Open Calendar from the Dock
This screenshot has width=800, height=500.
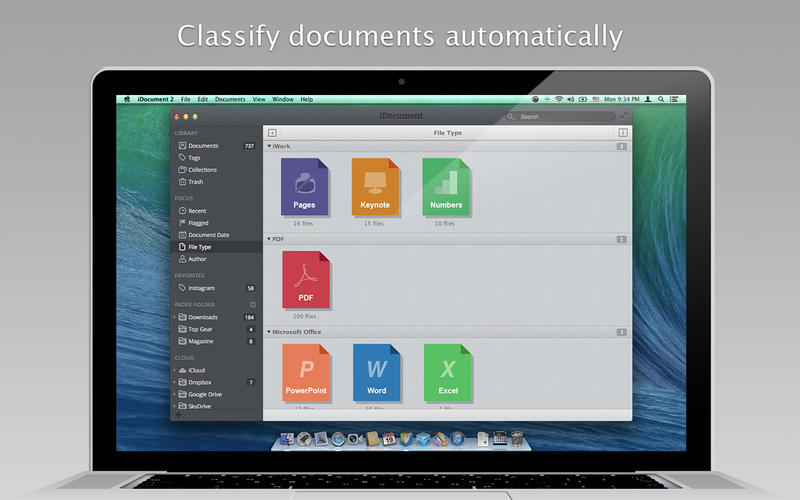(389, 439)
